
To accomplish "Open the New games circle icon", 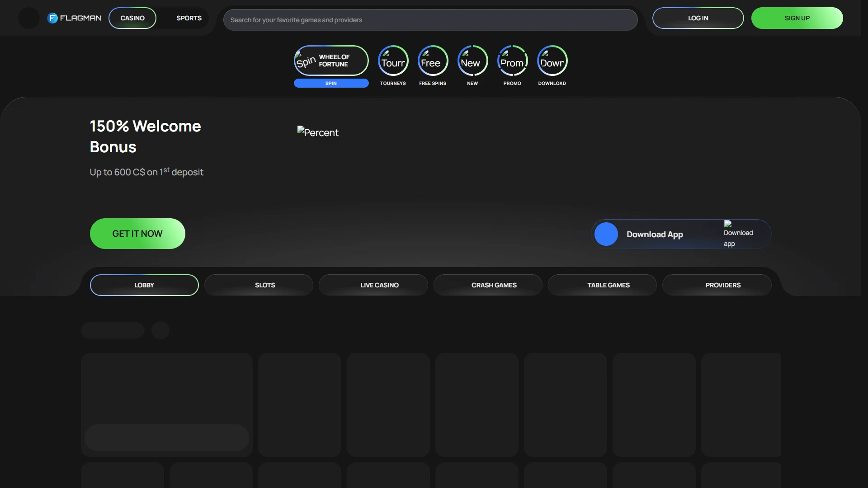I will [x=472, y=61].
